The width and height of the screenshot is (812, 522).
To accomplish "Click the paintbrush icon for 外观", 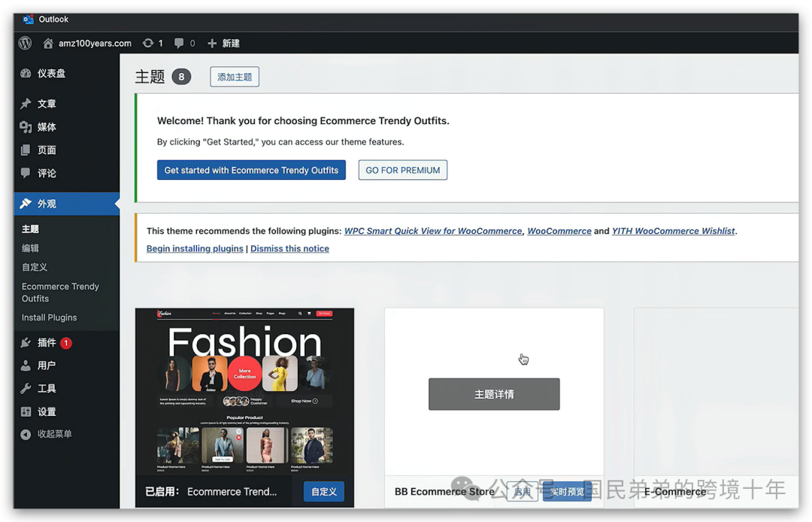I will point(26,204).
